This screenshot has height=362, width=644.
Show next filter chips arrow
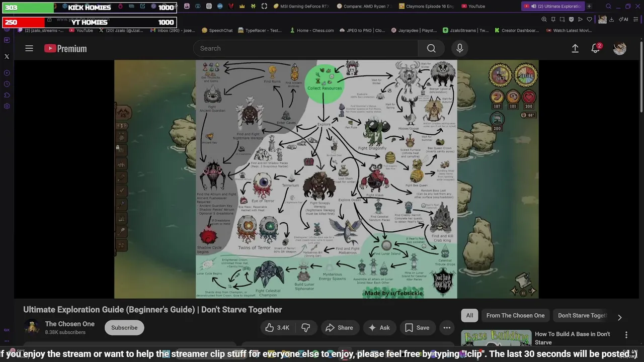pyautogui.click(x=620, y=317)
